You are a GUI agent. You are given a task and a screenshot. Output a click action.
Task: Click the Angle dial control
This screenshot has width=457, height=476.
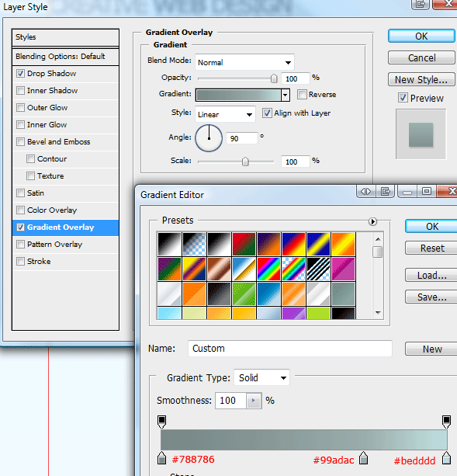pyautogui.click(x=209, y=138)
